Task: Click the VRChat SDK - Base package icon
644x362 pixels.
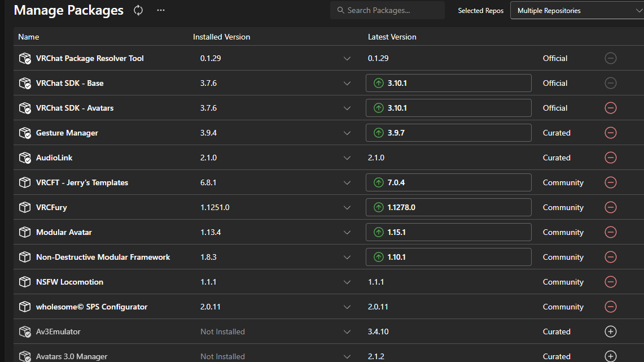Action: tap(25, 83)
